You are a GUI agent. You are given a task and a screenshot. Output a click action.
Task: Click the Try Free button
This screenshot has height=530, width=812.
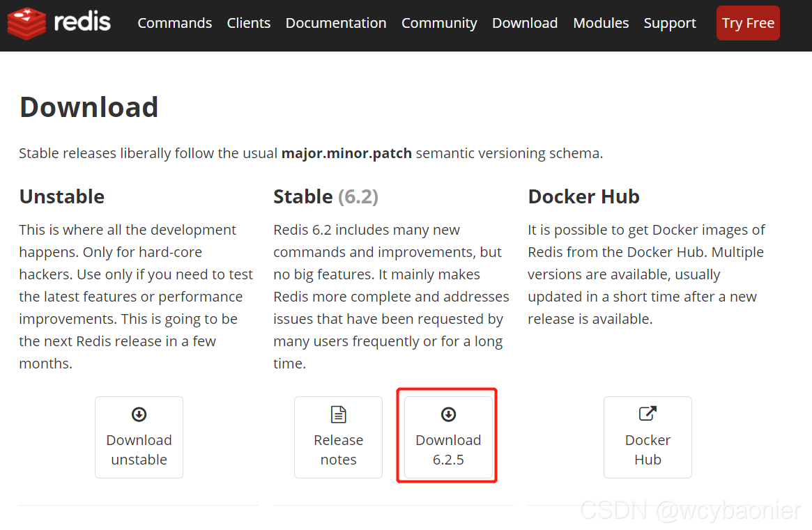click(748, 22)
